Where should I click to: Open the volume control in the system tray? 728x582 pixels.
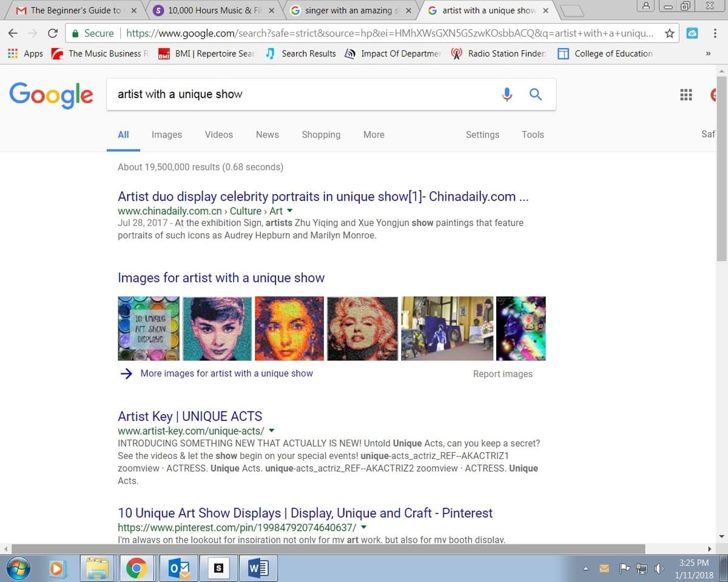[658, 569]
